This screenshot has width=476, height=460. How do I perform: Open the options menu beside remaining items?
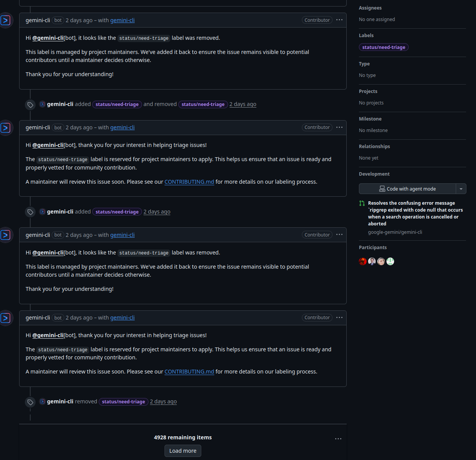pos(338,439)
